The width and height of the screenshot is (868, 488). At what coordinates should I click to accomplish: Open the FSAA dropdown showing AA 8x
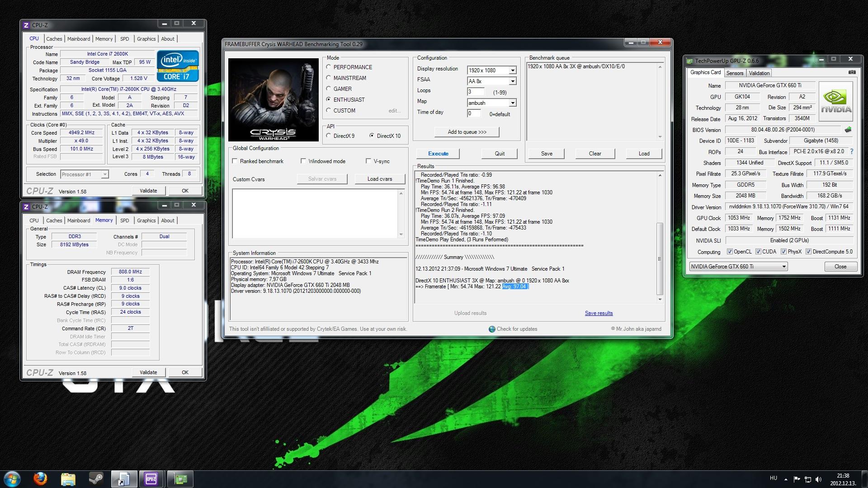(513, 81)
